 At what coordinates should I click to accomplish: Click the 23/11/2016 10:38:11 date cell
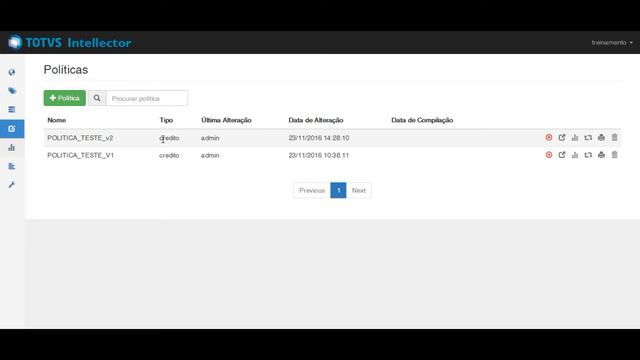pos(319,155)
